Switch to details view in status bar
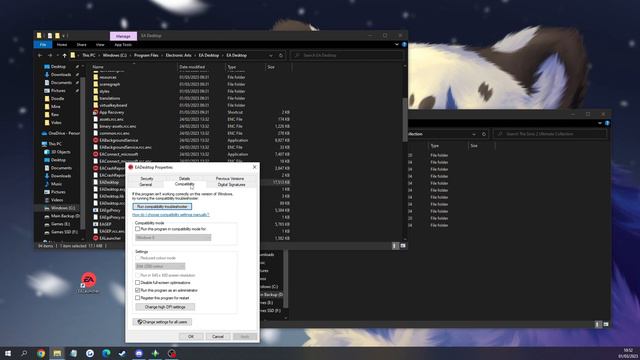Viewport: 640px width, 360px height. (394, 246)
